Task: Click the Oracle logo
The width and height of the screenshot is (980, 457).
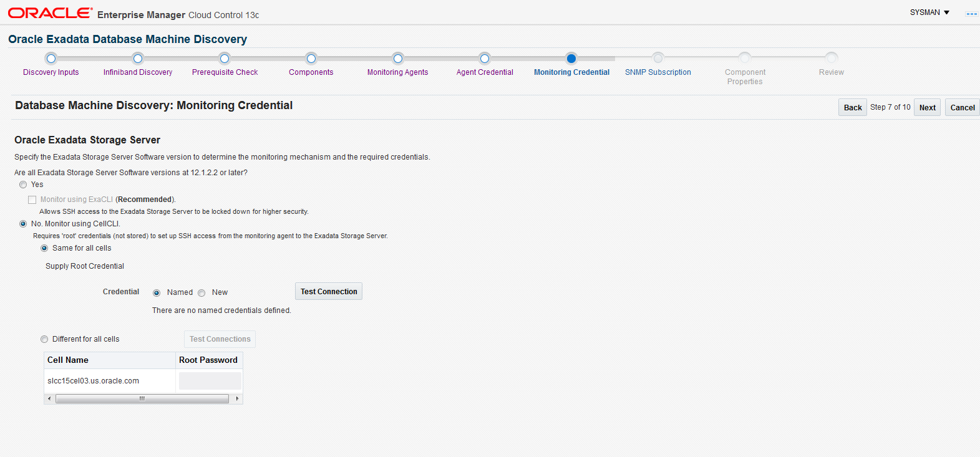Action: pyautogui.click(x=50, y=13)
